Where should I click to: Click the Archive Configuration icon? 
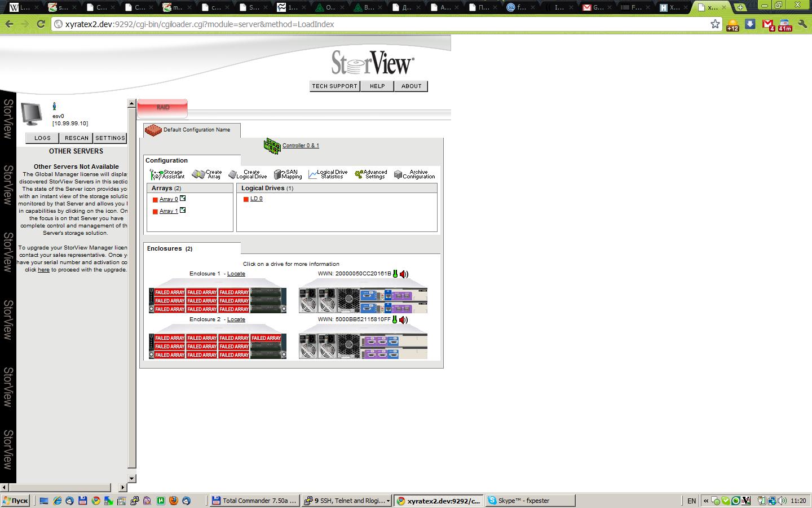(398, 174)
